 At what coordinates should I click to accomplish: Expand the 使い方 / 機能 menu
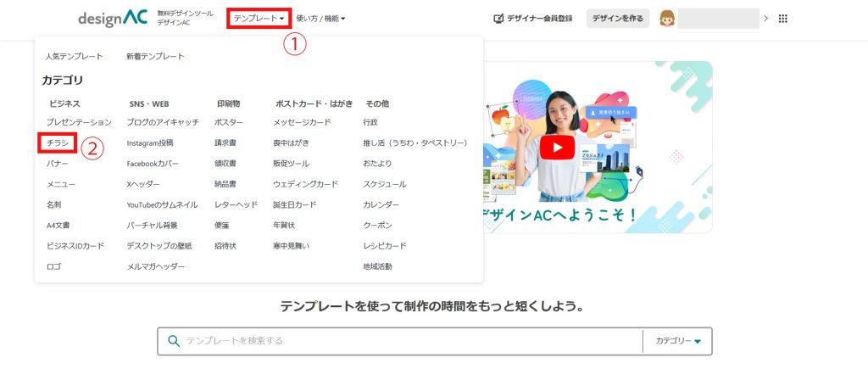pyautogui.click(x=320, y=18)
